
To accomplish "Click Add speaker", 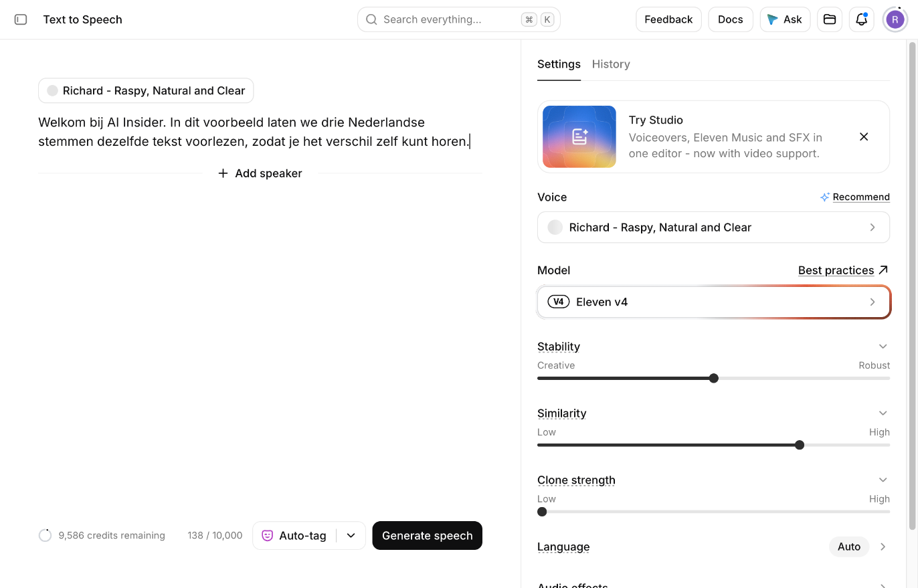I will click(x=260, y=173).
